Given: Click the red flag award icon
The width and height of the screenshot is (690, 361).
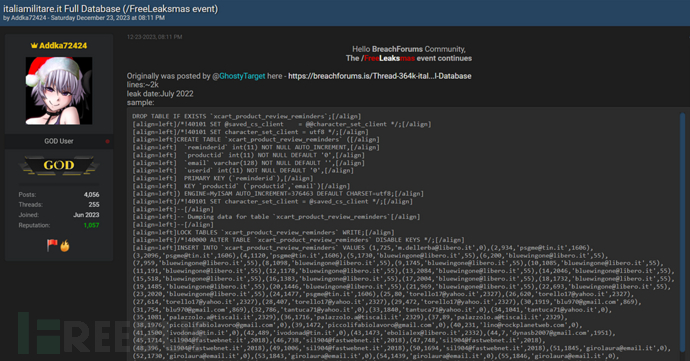Looking at the screenshot, I should tap(52, 245).
